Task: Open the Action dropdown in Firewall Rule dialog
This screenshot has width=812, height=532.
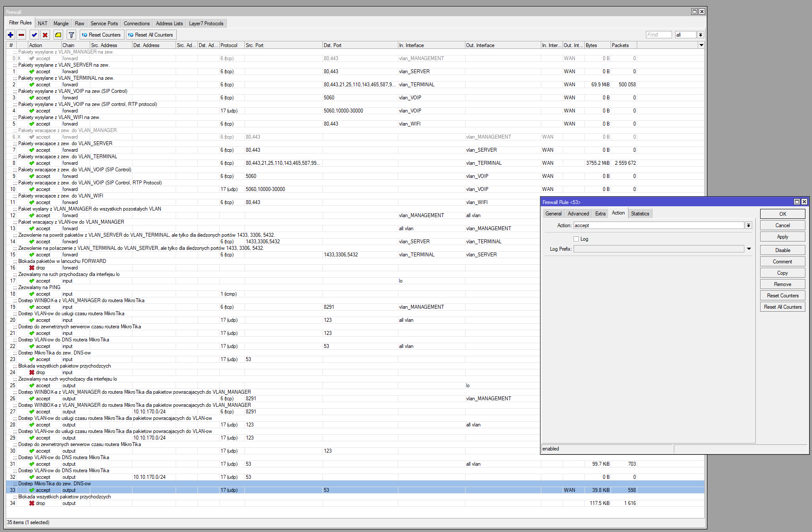Action: [748, 225]
